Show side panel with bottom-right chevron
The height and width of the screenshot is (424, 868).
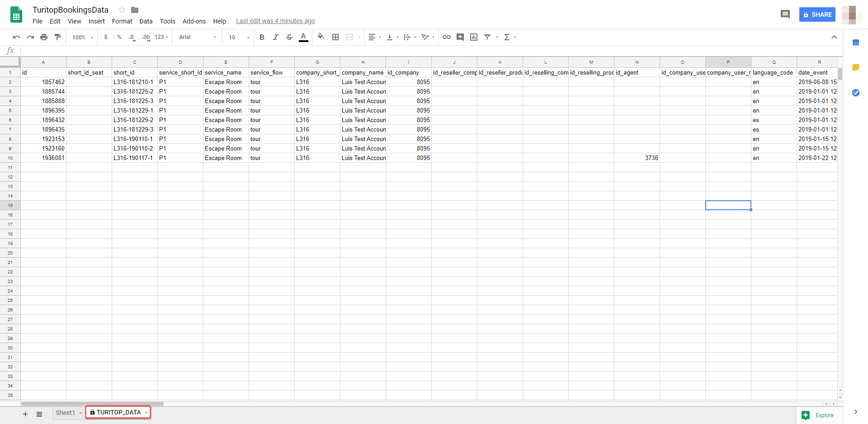(x=855, y=412)
